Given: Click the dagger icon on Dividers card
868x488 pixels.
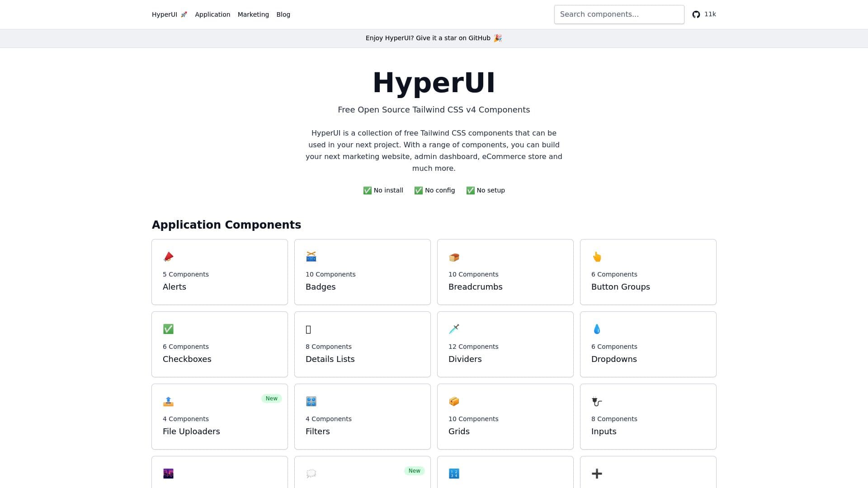Looking at the screenshot, I should tap(454, 329).
